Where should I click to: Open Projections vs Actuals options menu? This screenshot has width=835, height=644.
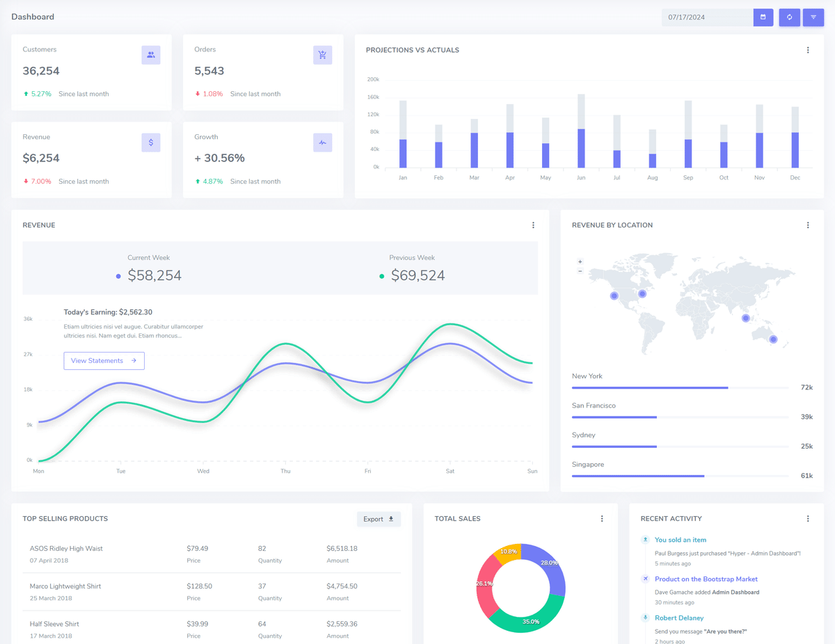click(808, 50)
